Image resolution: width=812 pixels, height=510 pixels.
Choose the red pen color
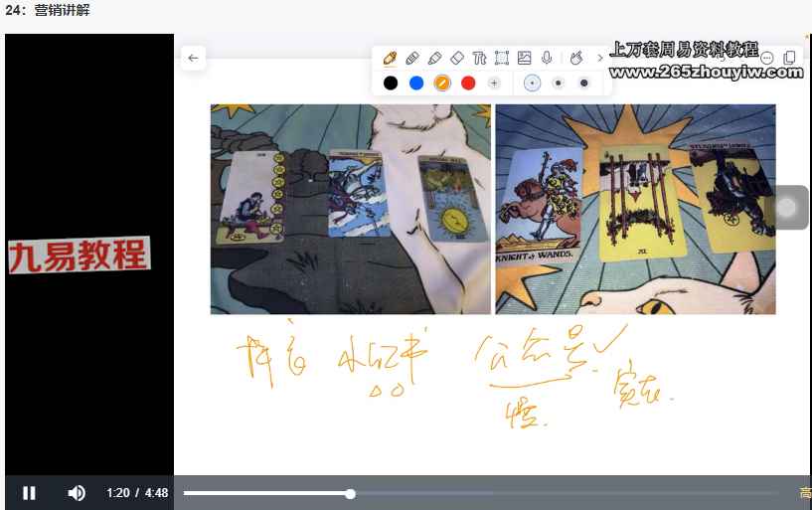(468, 83)
